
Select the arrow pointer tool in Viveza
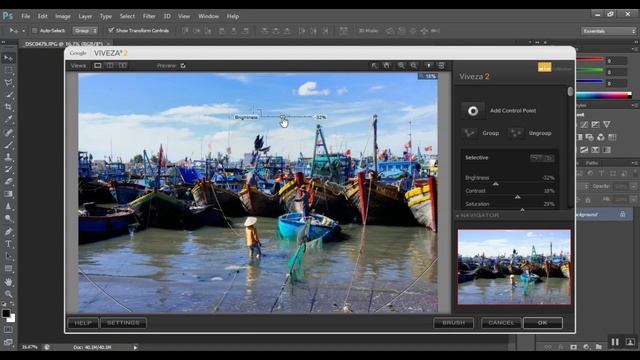[374, 65]
